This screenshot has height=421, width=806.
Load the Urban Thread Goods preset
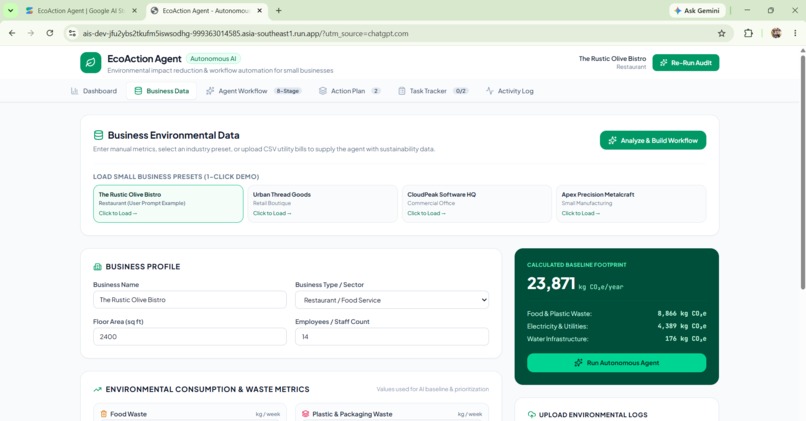pyautogui.click(x=322, y=204)
